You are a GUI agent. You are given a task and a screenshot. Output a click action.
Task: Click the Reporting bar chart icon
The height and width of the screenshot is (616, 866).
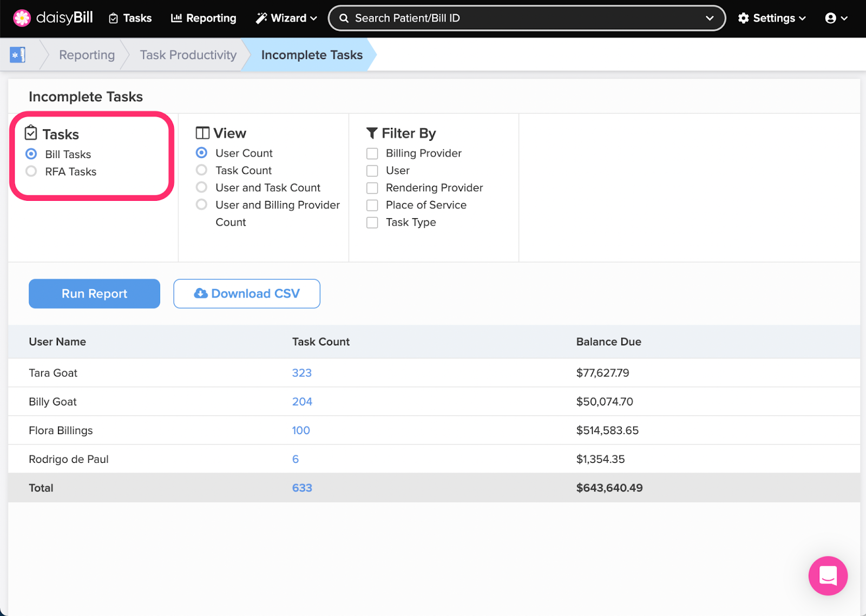pyautogui.click(x=176, y=18)
